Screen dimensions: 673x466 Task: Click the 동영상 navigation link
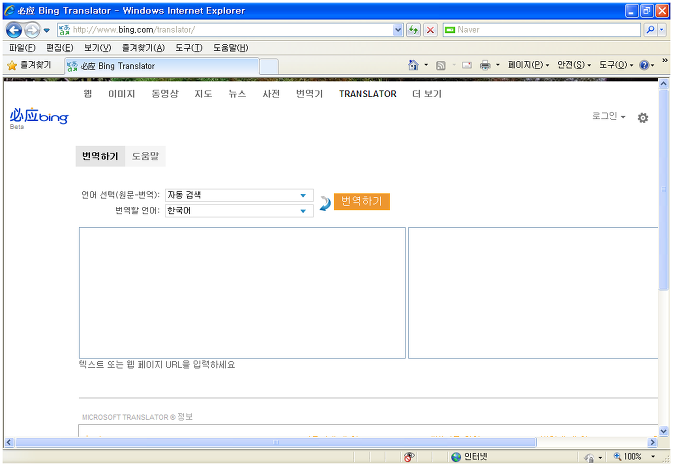coord(165,94)
